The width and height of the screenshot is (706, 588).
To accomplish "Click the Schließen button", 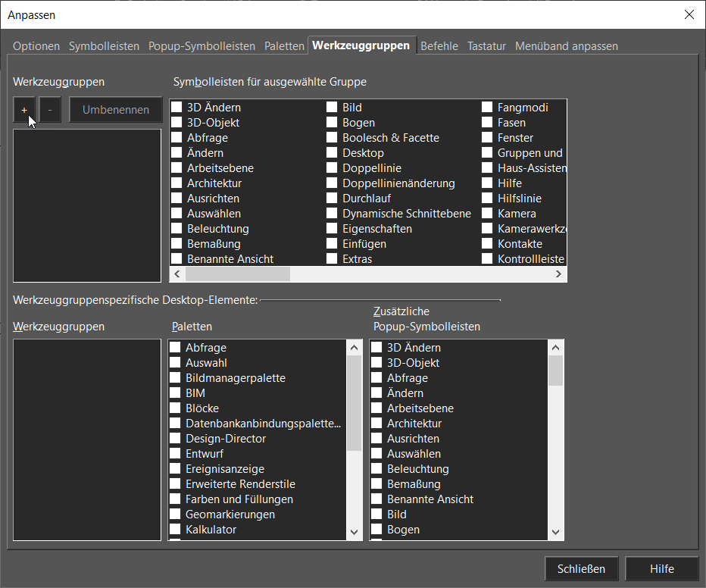I will click(x=581, y=569).
